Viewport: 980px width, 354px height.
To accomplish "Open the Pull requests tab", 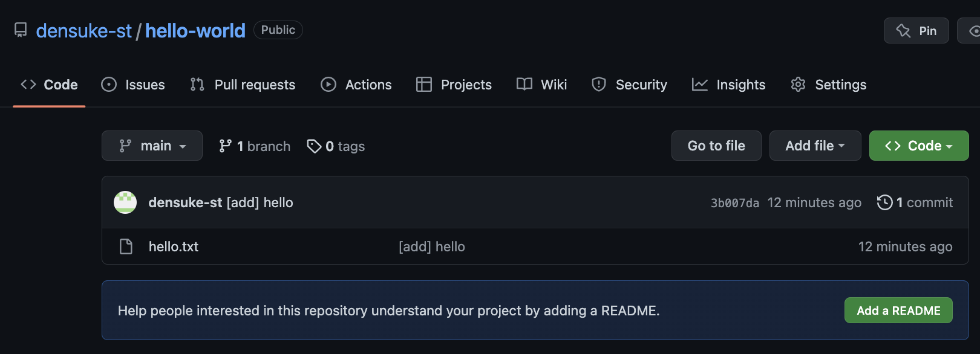I will [243, 85].
